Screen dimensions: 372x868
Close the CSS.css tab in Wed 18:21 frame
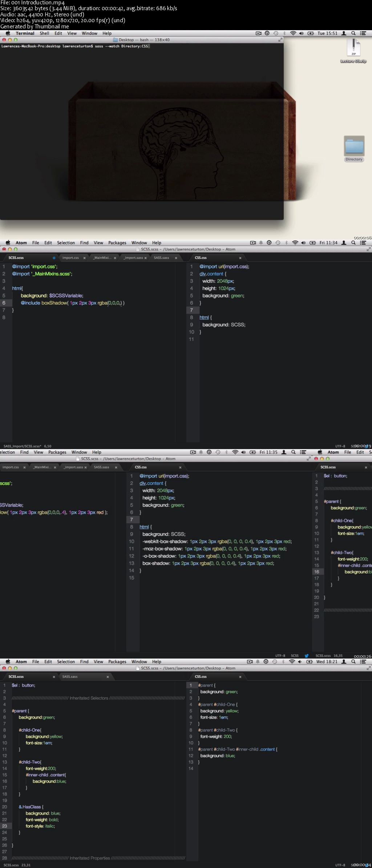pyautogui.click(x=240, y=677)
